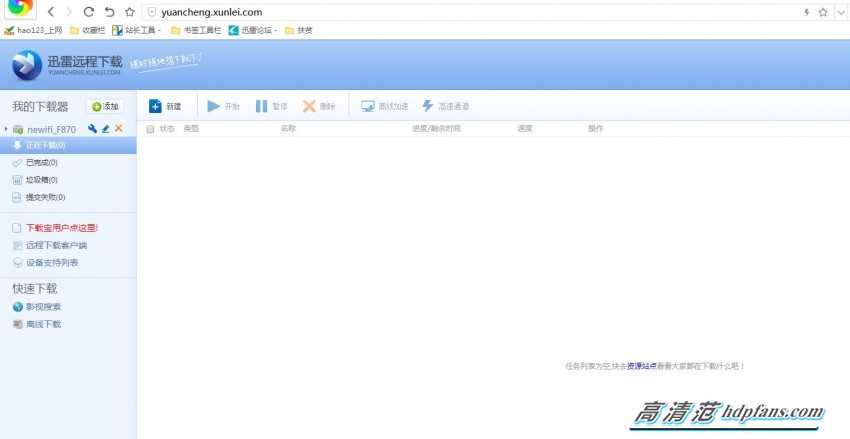Open the red 下载宝用户点这里 link

click(61, 228)
